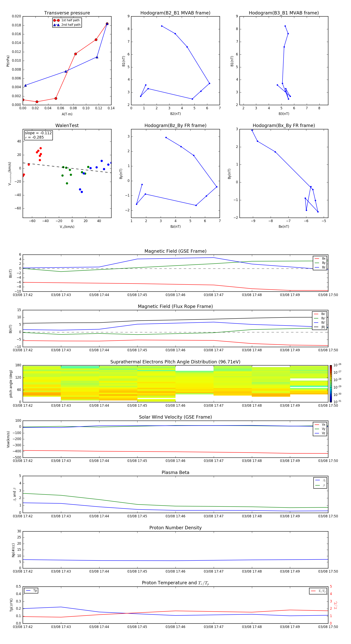Viewport: 351px width, 644px height.
Task: Click the 'Magnetic Field (GSE Frame)' title
Action: click(x=175, y=251)
